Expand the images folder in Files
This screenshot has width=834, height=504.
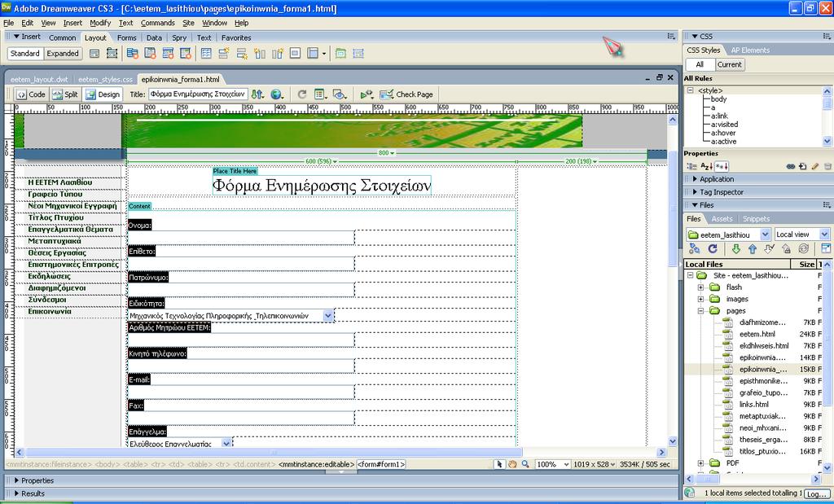700,299
